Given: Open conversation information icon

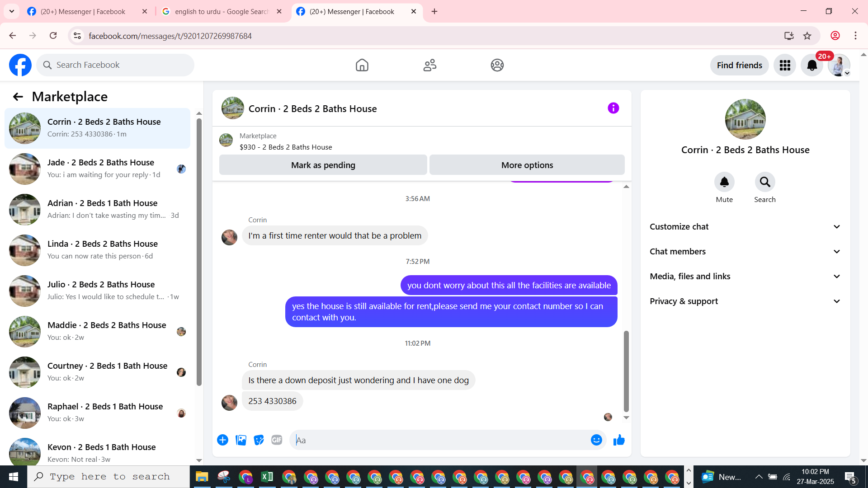Looking at the screenshot, I should (613, 108).
